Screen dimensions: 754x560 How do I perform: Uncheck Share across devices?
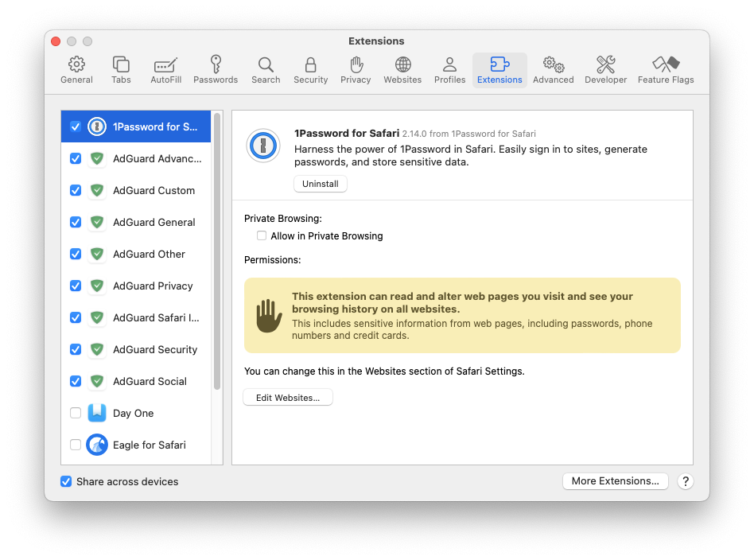coord(67,481)
